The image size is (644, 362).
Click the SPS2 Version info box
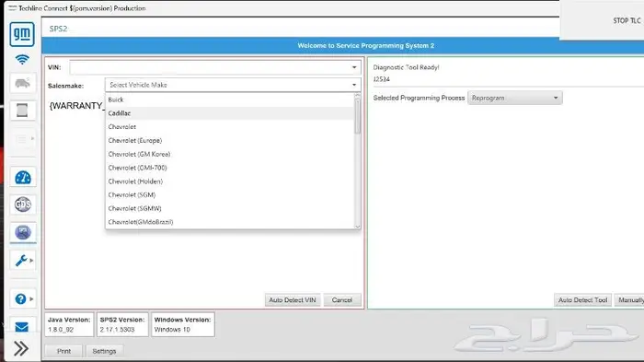[x=122, y=324]
